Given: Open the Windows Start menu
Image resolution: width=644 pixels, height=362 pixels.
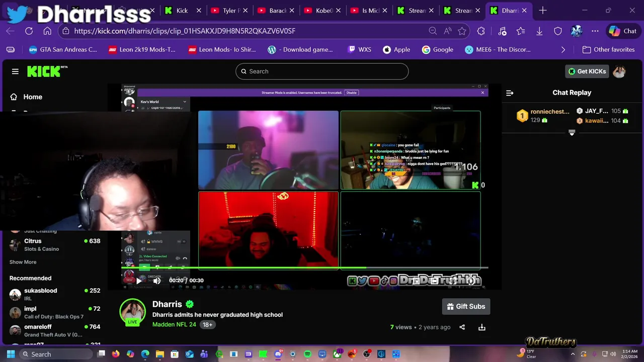Looking at the screenshot, I should coord(11,354).
